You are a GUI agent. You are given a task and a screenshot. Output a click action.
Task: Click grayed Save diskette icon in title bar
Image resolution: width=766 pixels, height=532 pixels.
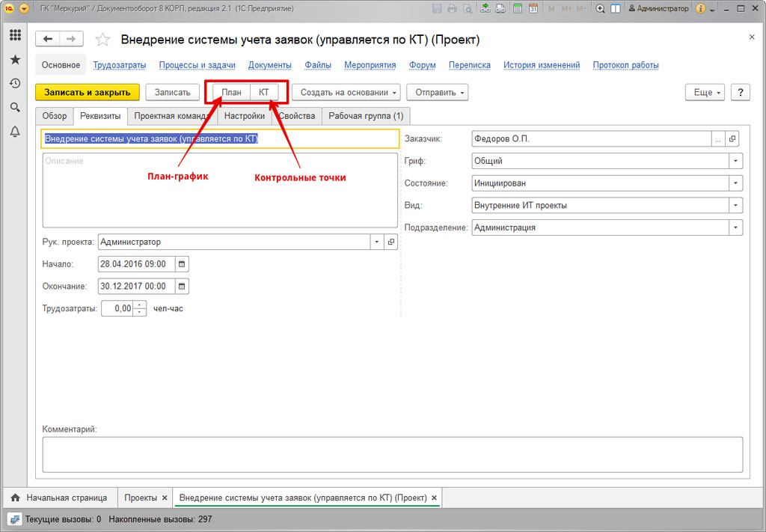(x=437, y=9)
